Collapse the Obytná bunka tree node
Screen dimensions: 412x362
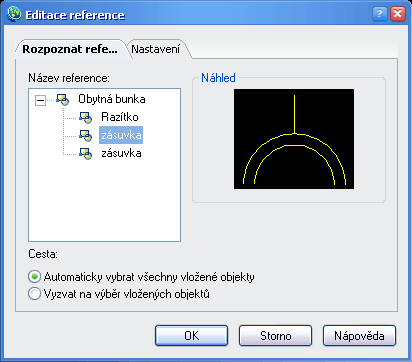click(x=40, y=100)
